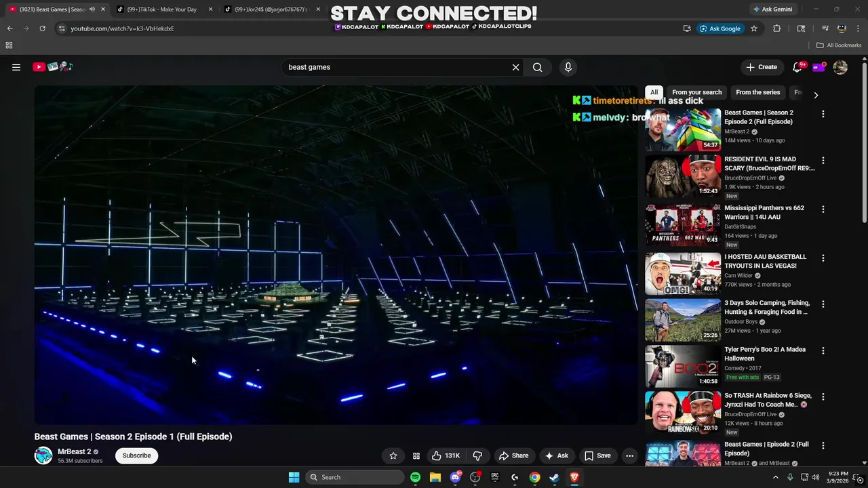868x488 pixels.
Task: Open options for So TRASH At Rainbow 6 video
Action: pos(823,396)
